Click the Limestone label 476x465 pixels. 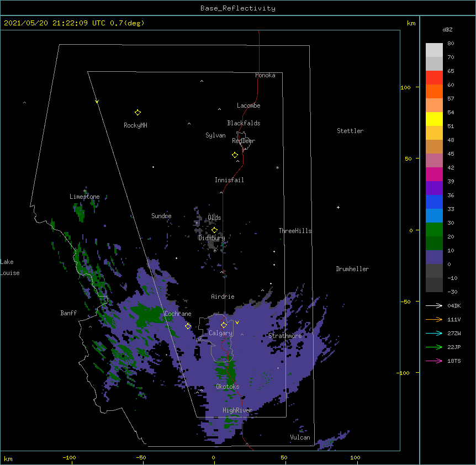point(84,197)
